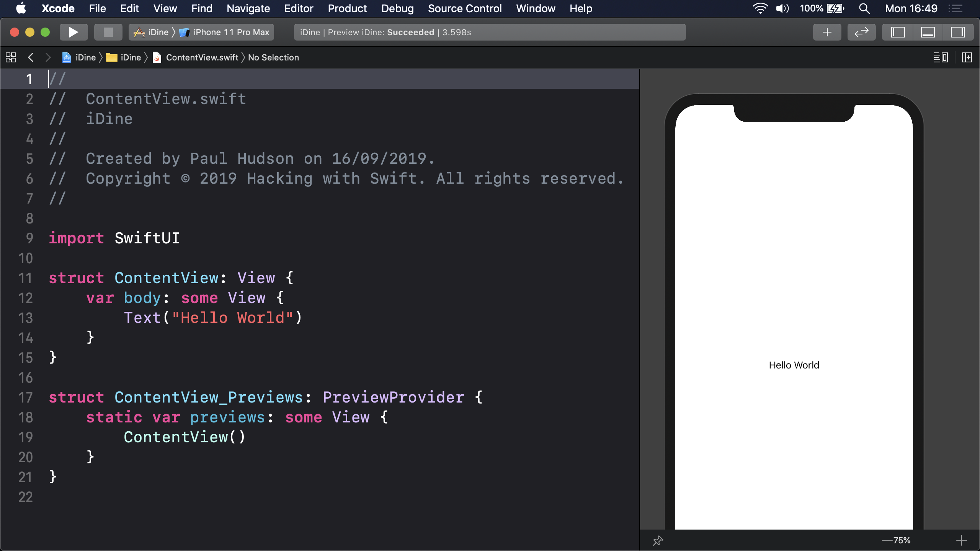Screen dimensions: 980x551
Task: Open the Library with plus button
Action: click(827, 32)
